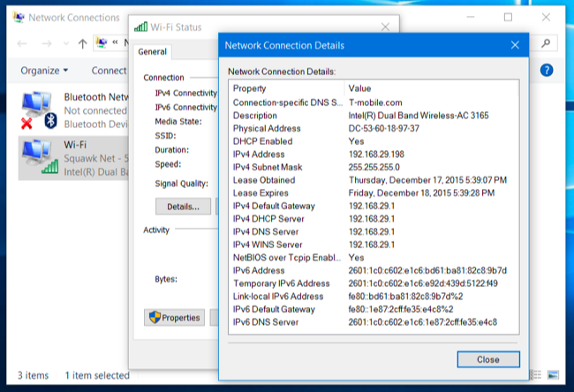Click the Value column header
The width and height of the screenshot is (574, 392).
(432, 88)
